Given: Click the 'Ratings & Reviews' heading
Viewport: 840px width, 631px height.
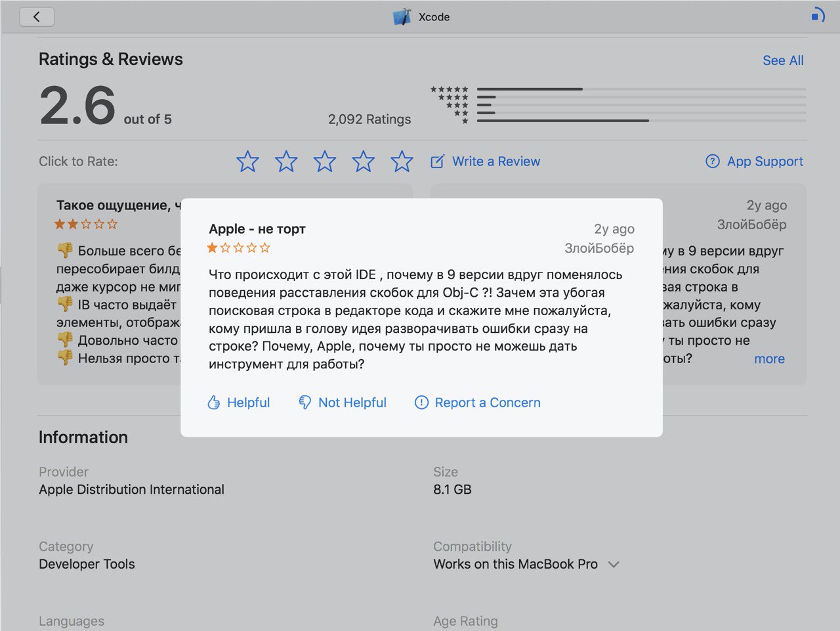Looking at the screenshot, I should pos(111,59).
